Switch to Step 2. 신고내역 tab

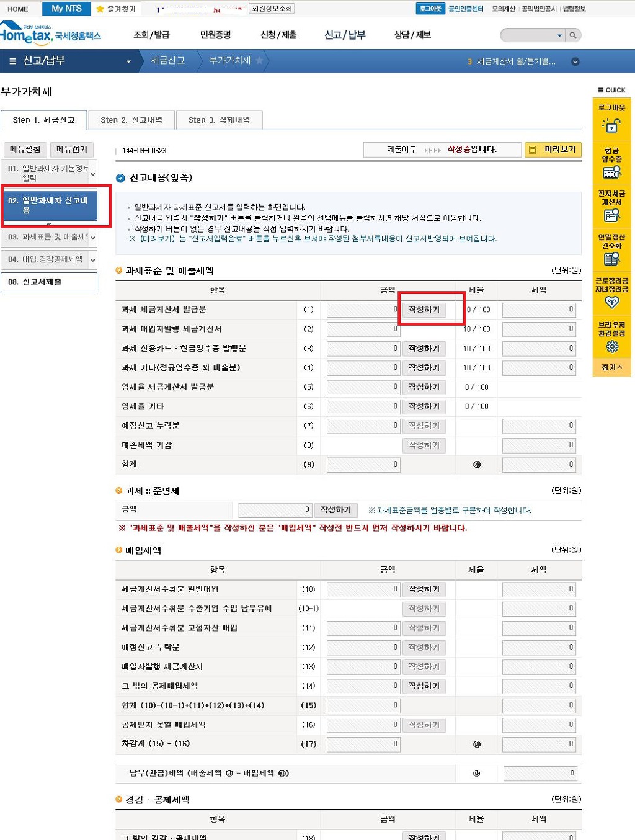(131, 120)
